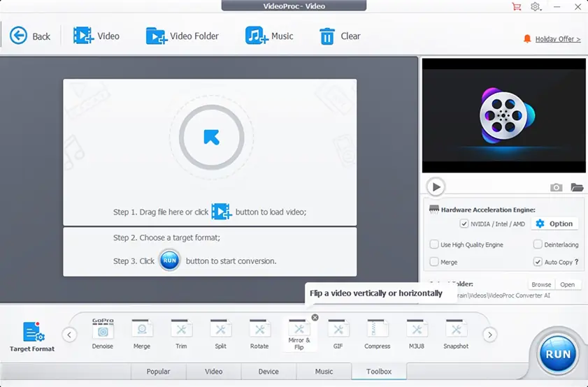Take snapshot with camera icon under preview

click(556, 187)
